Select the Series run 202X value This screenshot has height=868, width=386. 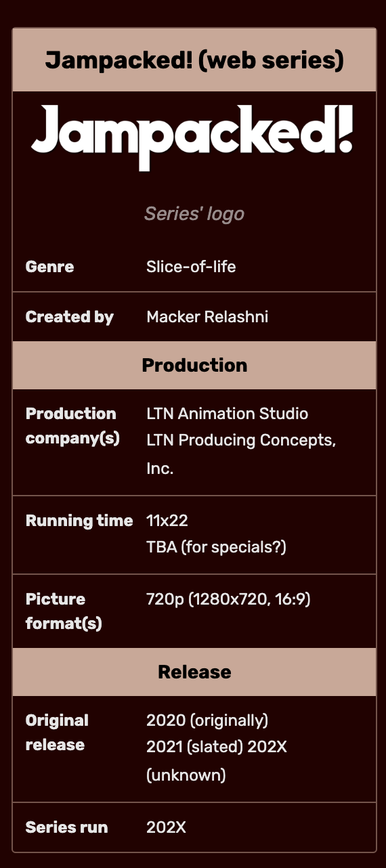[x=166, y=827]
